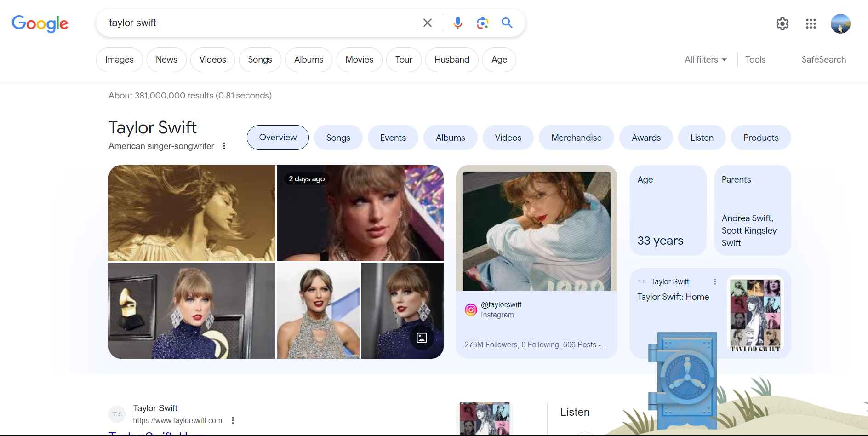
Task: Select the Husband search chip
Action: point(452,60)
